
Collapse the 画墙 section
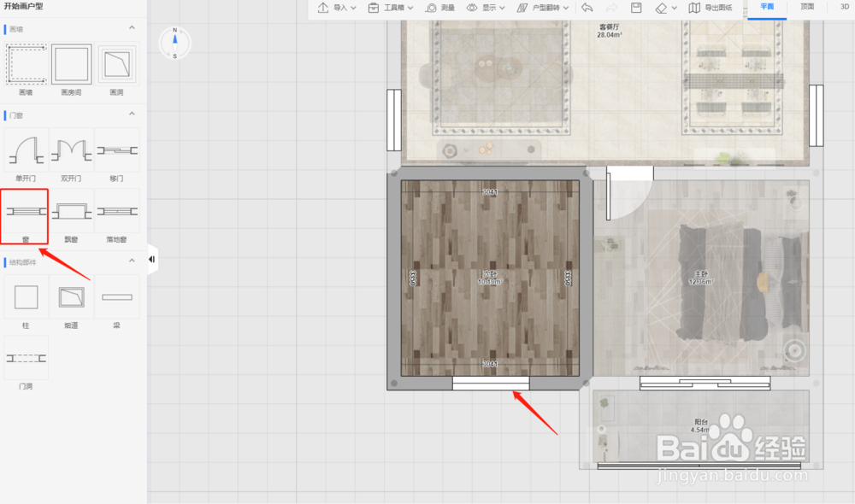pyautogui.click(x=132, y=27)
